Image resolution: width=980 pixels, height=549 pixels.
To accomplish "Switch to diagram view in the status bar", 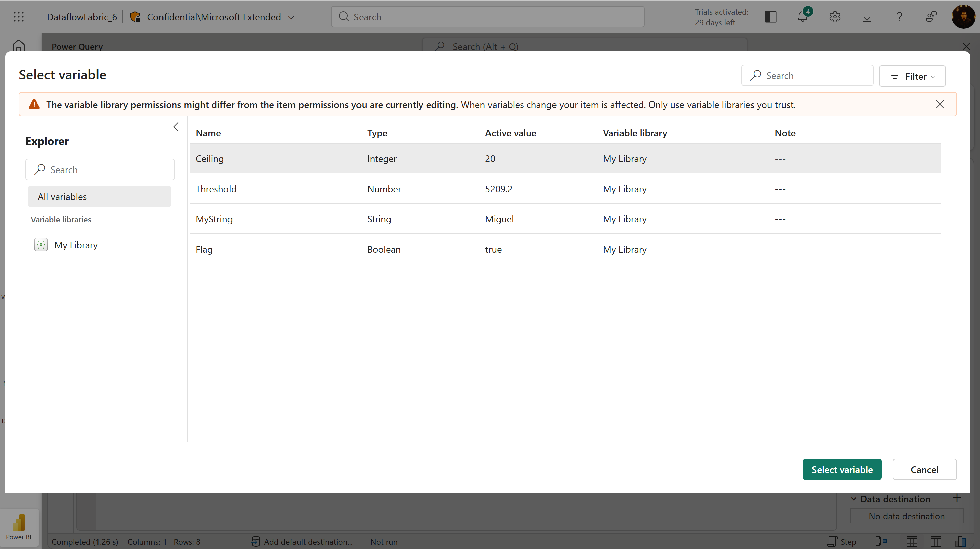I will click(882, 541).
